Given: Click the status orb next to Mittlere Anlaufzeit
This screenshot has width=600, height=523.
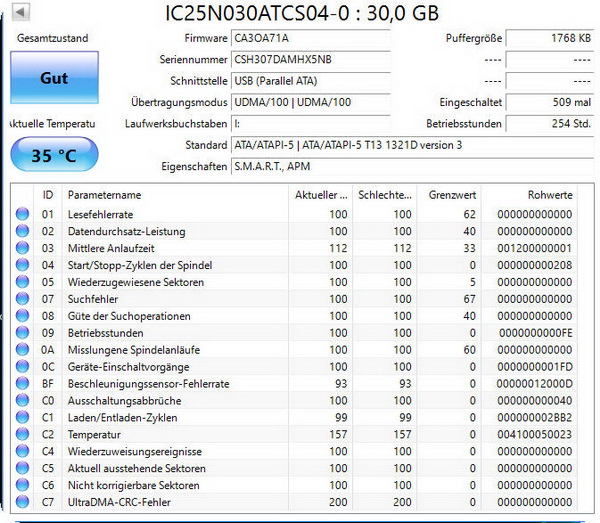Looking at the screenshot, I should 22,248.
